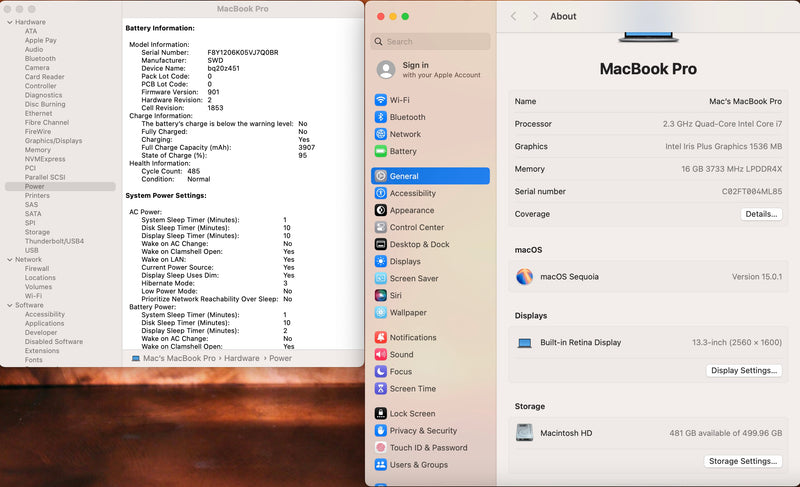This screenshot has width=800, height=487.
Task: Click Version 15.0.1 text
Action: click(757, 277)
